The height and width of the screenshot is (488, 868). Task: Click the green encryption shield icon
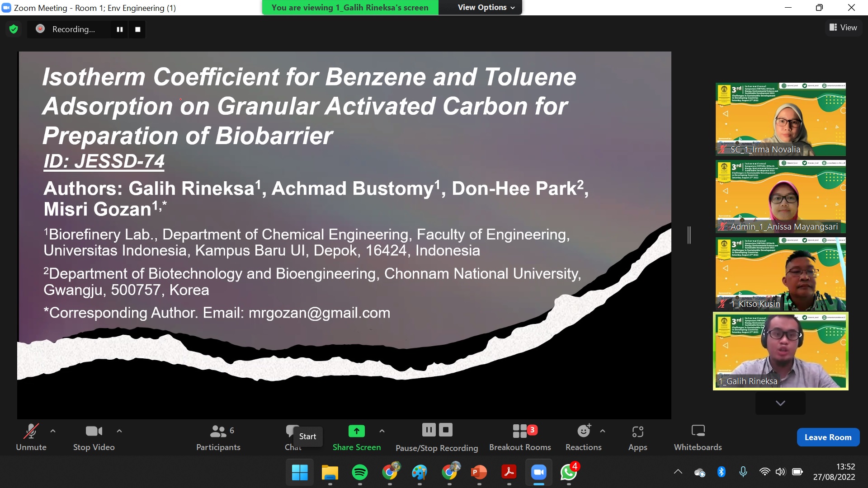point(14,29)
